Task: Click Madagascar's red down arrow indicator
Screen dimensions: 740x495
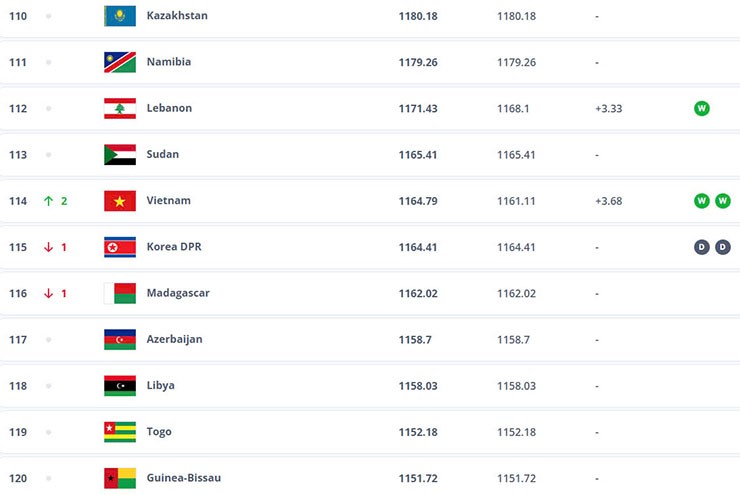Action: pyautogui.click(x=48, y=293)
